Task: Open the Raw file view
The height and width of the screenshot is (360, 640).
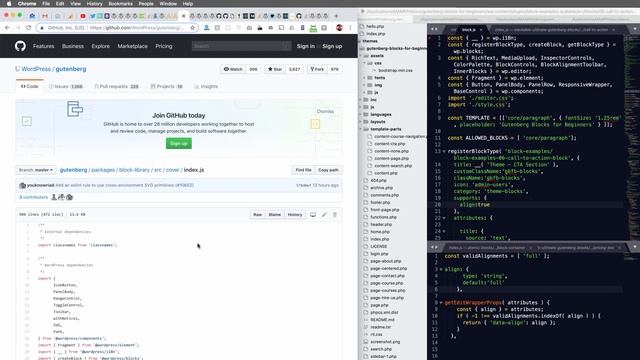Action: [x=258, y=215]
